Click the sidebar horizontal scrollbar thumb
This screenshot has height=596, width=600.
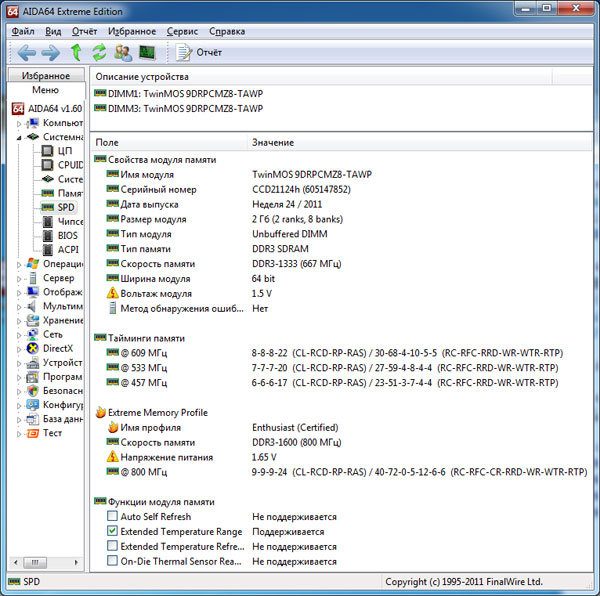click(x=35, y=562)
